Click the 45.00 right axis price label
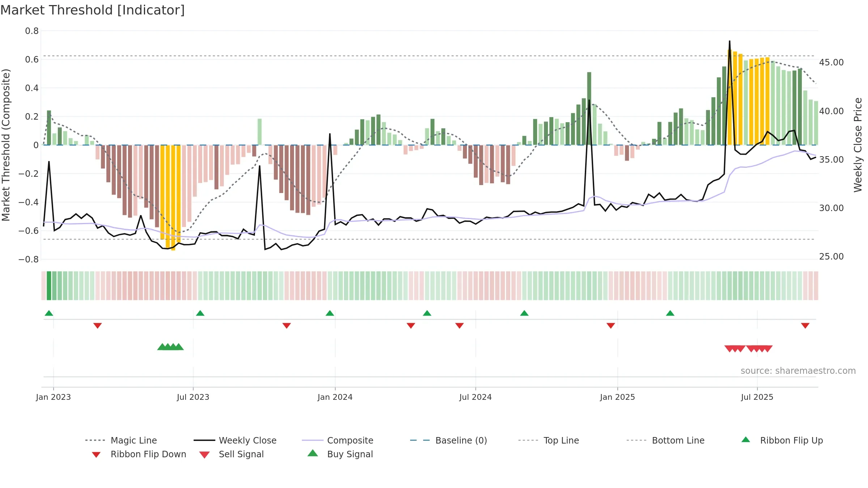868x488 pixels. [831, 63]
